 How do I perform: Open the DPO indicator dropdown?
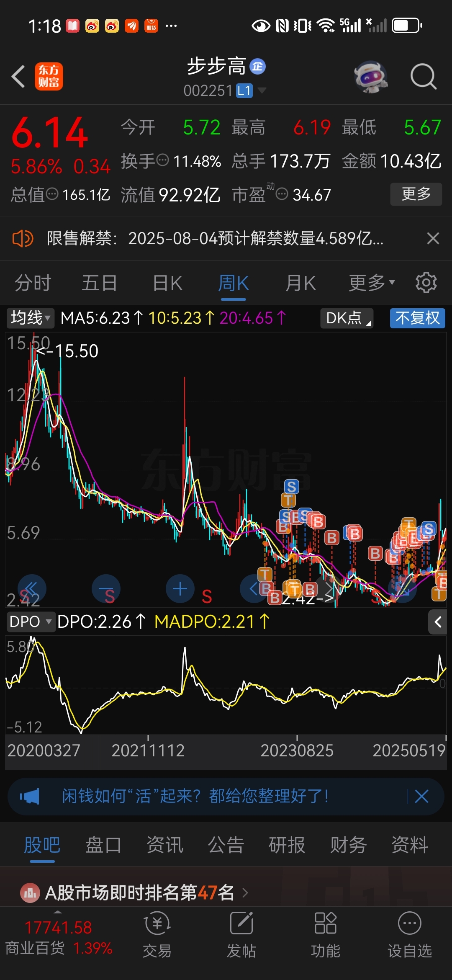point(31,622)
